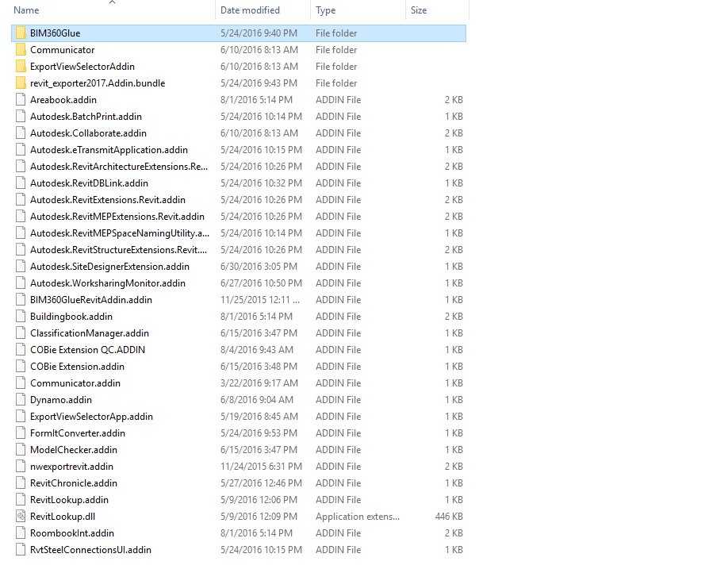Select the BIM360Glue folder name

[x=56, y=33]
